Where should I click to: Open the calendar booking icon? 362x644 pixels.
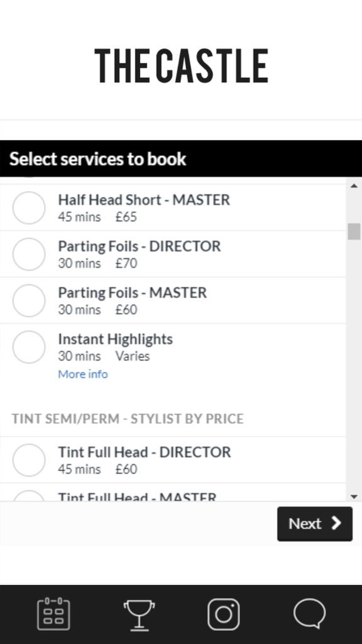tap(53, 614)
